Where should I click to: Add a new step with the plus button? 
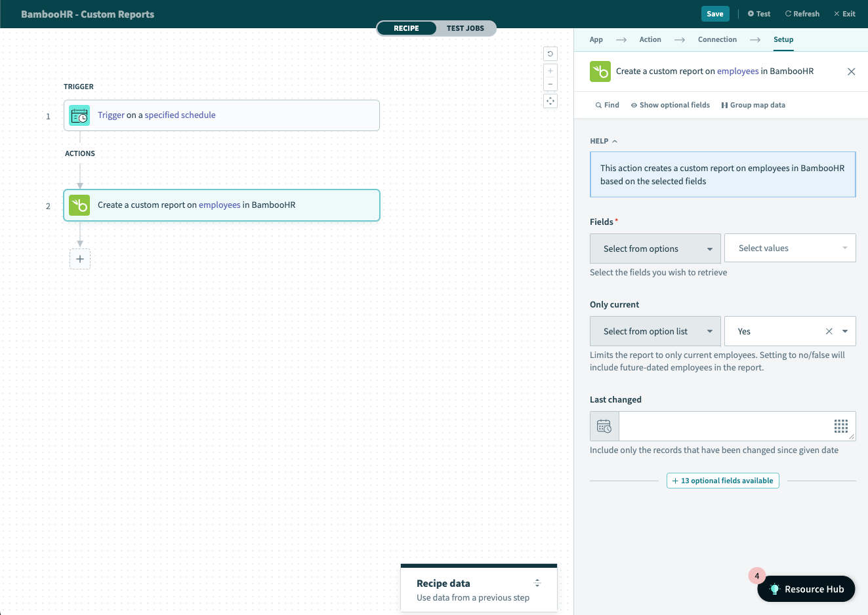(x=79, y=258)
